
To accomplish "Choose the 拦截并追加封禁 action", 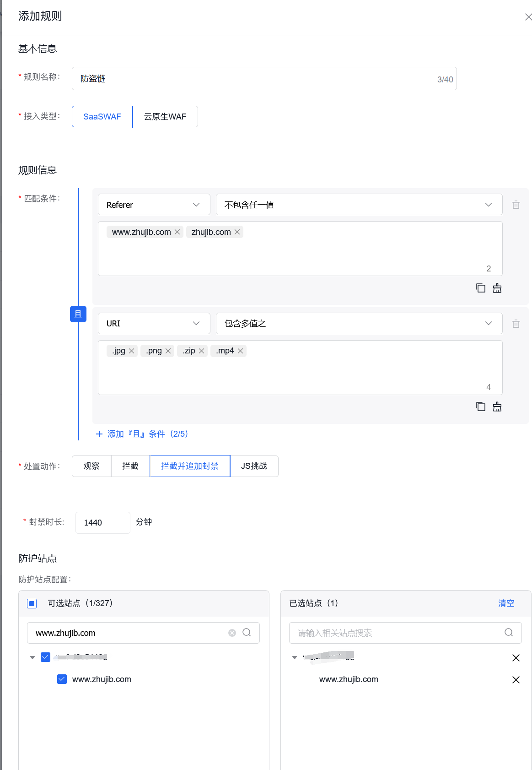I will (190, 466).
